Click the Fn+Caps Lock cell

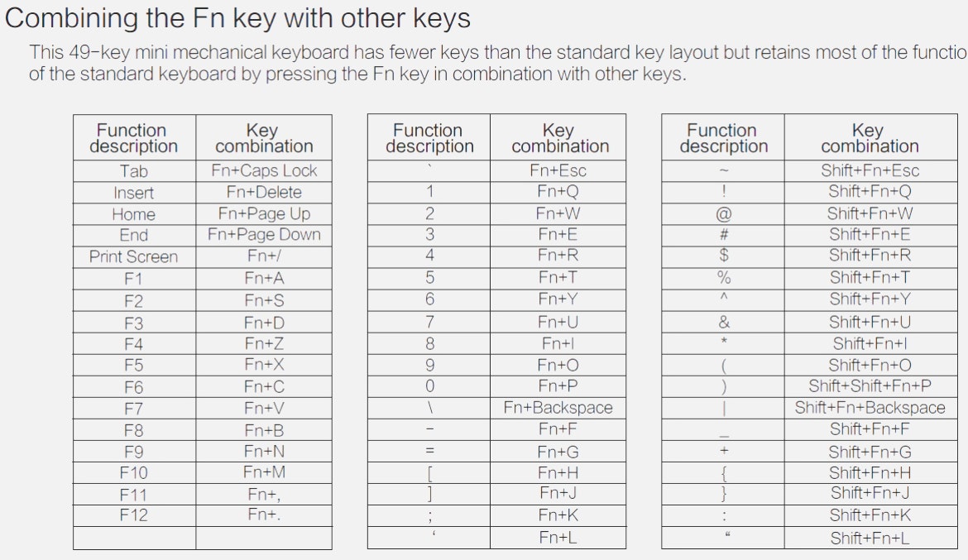click(264, 171)
